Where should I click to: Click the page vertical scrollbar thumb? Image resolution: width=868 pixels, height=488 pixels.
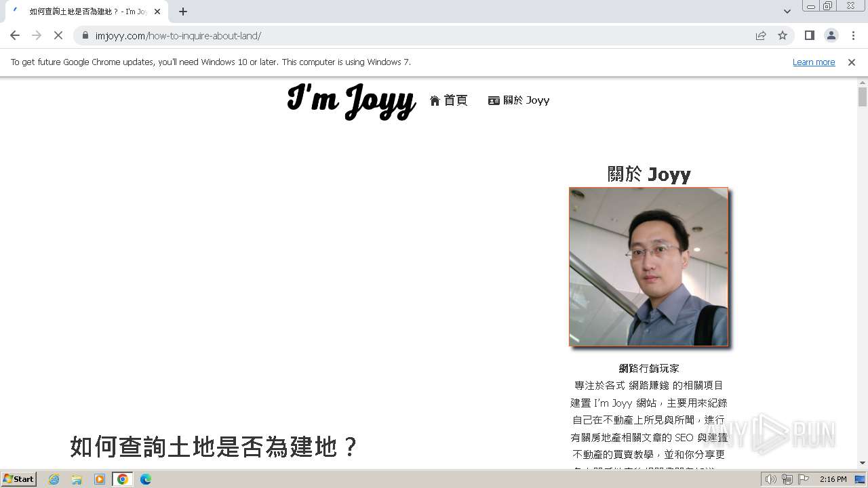pyautogui.click(x=863, y=97)
